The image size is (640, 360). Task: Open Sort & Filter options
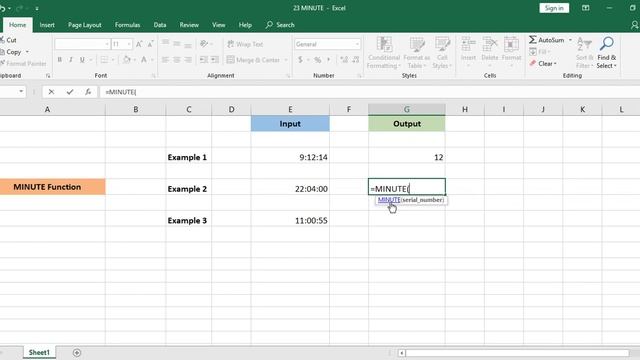tap(584, 52)
